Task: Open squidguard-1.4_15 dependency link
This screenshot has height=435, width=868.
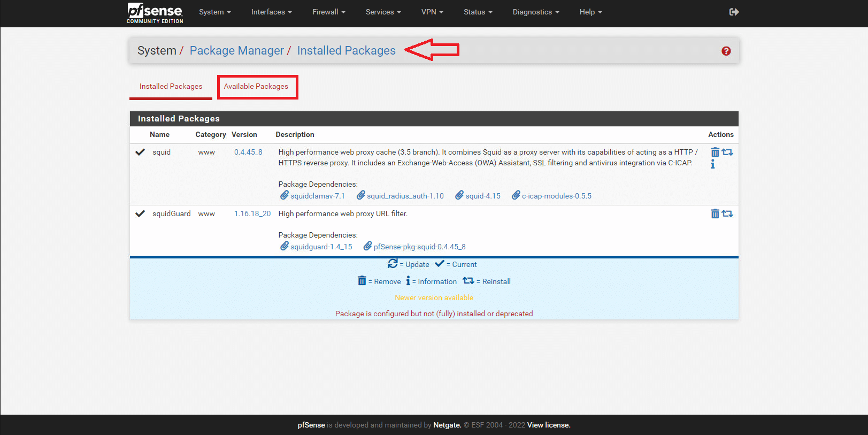Action: tap(321, 247)
